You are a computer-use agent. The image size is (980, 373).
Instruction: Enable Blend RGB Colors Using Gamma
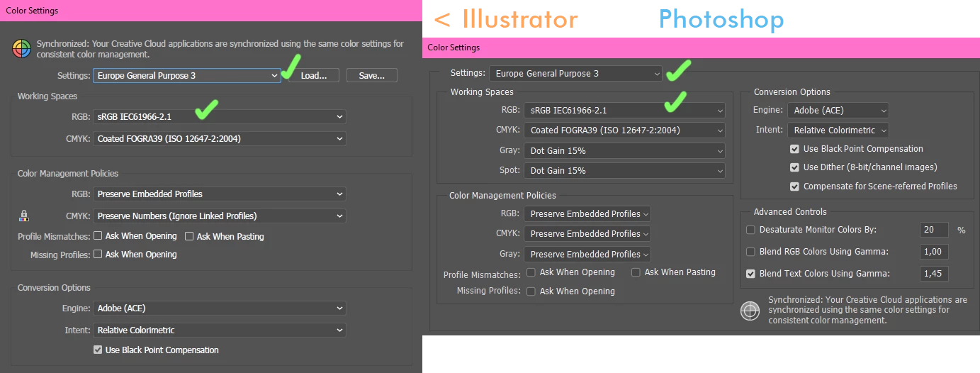(x=751, y=251)
